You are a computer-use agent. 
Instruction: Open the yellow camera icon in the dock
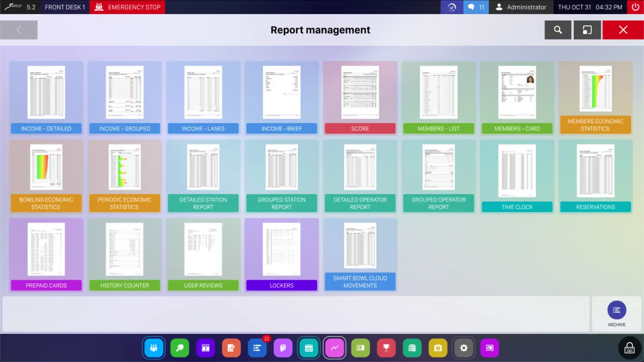click(x=438, y=348)
